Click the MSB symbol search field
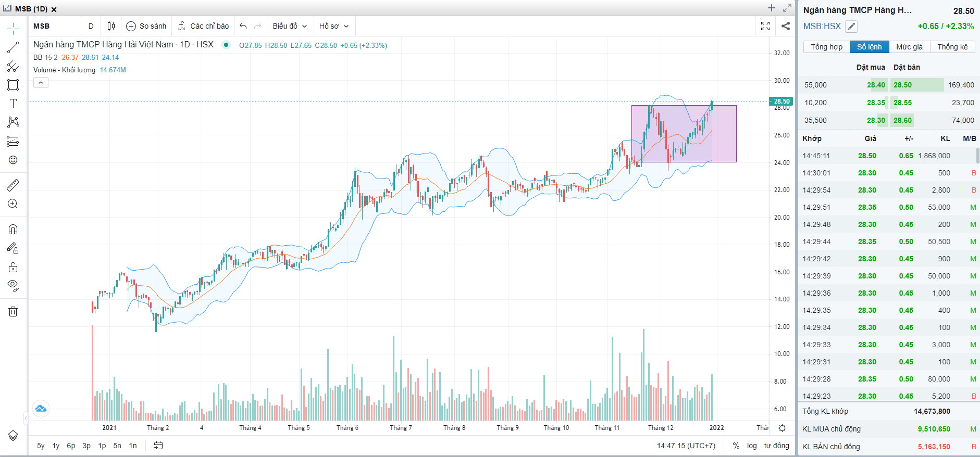 click(54, 26)
